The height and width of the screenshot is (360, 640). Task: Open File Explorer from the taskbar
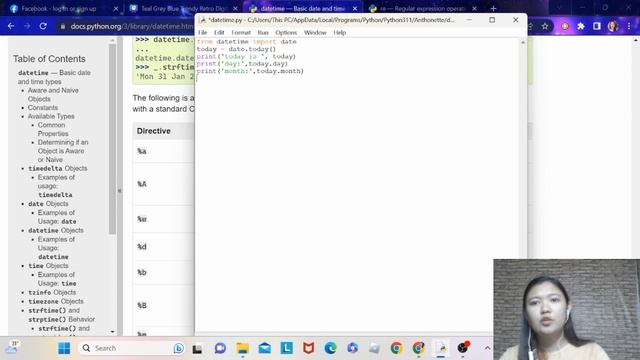pyautogui.click(x=242, y=348)
